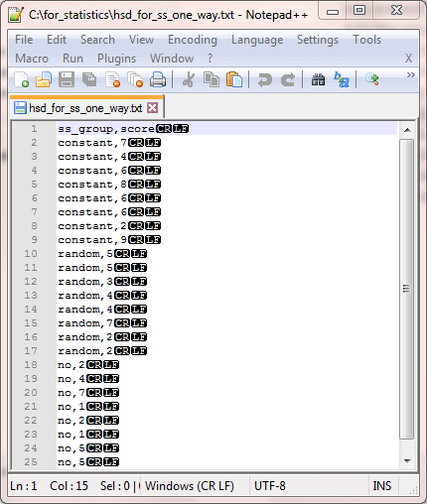The width and height of the screenshot is (427, 504).
Task: Click line number 25 in the margin
Action: tap(31, 461)
